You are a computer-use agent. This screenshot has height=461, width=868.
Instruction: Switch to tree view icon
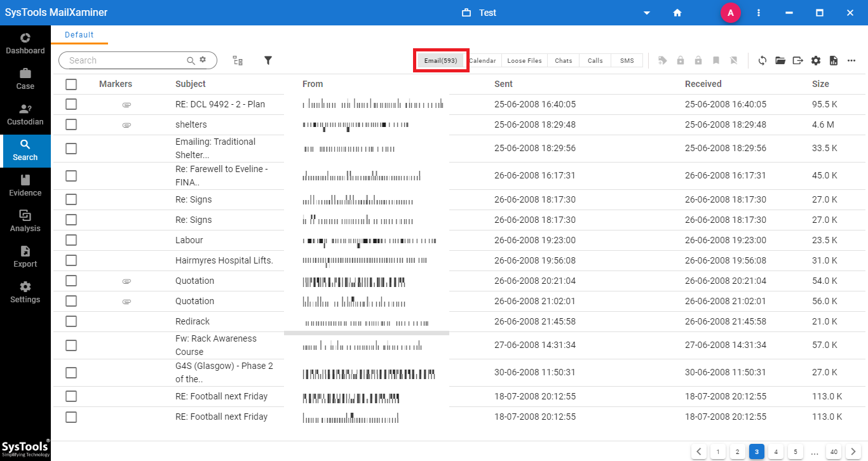click(x=238, y=60)
